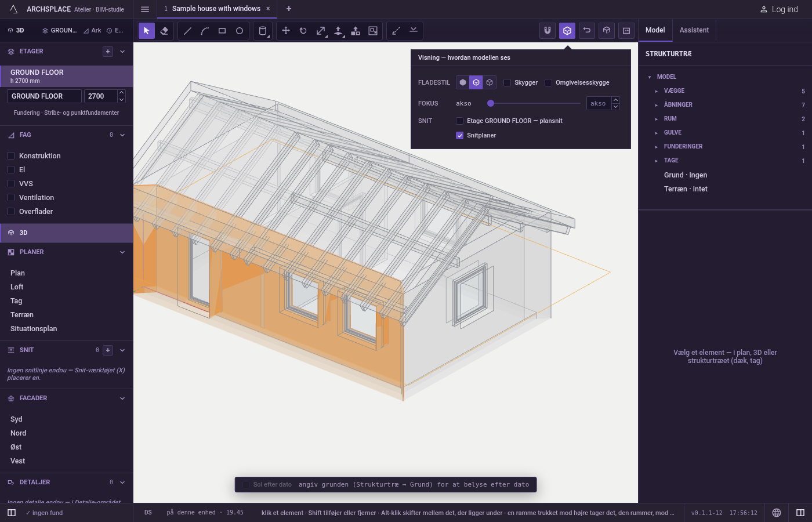
Task: Check Etage GROUND FLOOR plansnit
Action: pos(460,121)
